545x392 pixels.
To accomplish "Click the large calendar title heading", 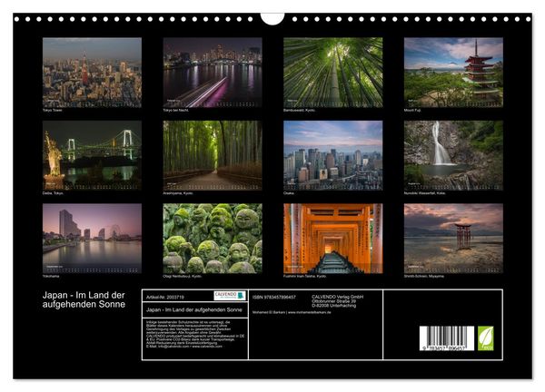I will pos(84,299).
